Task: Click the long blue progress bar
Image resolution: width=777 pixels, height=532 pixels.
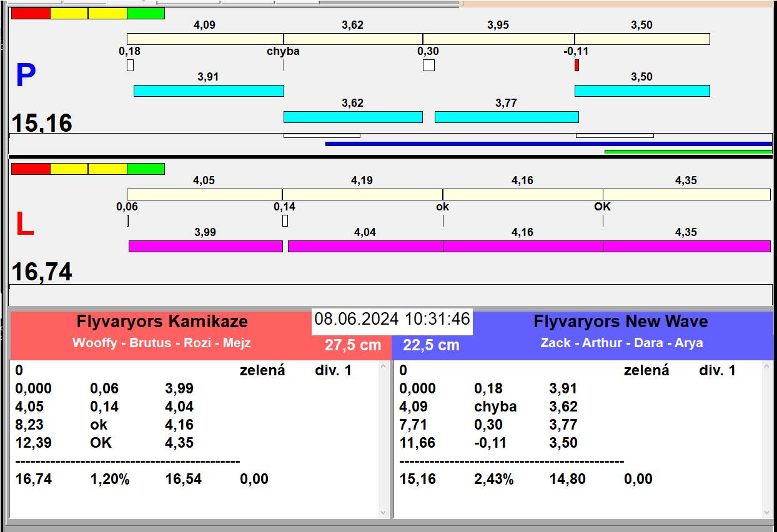Action: tap(548, 144)
